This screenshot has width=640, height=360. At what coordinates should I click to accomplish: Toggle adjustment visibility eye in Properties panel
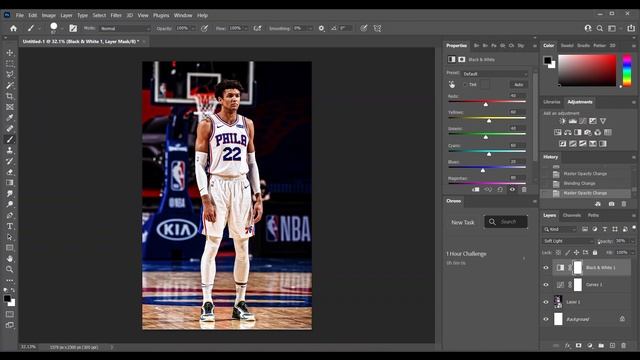point(512,189)
